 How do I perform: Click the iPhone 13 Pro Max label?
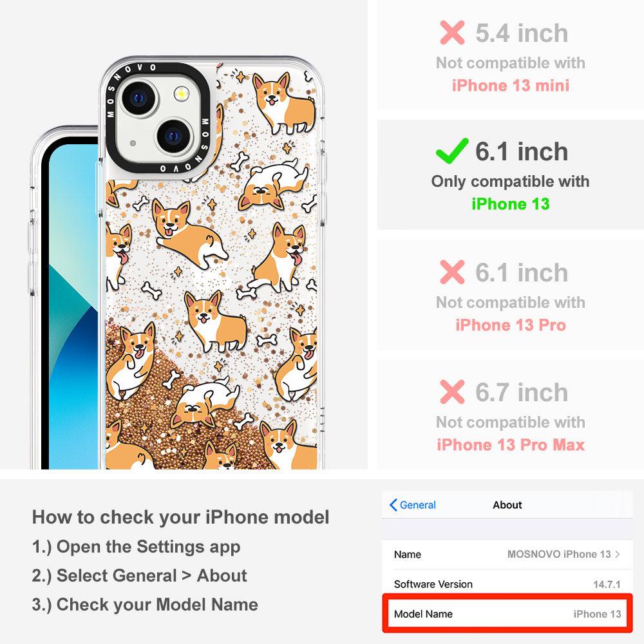[511, 445]
